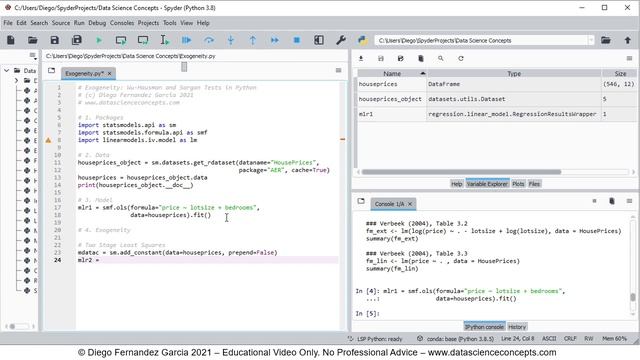
Task: Collapse the Data project folder
Action: (x=7, y=71)
